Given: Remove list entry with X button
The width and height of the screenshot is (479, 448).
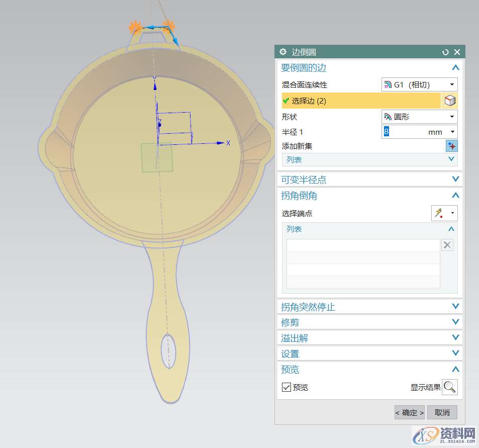Looking at the screenshot, I should [447, 245].
